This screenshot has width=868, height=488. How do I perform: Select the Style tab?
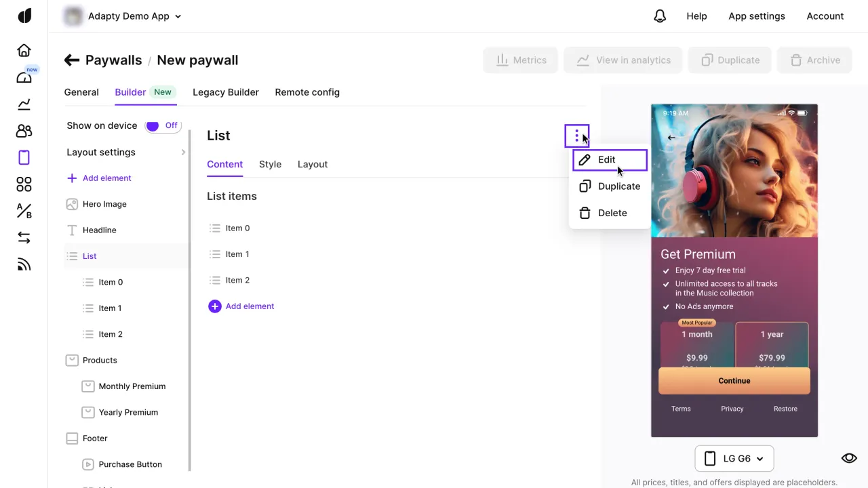tap(270, 164)
